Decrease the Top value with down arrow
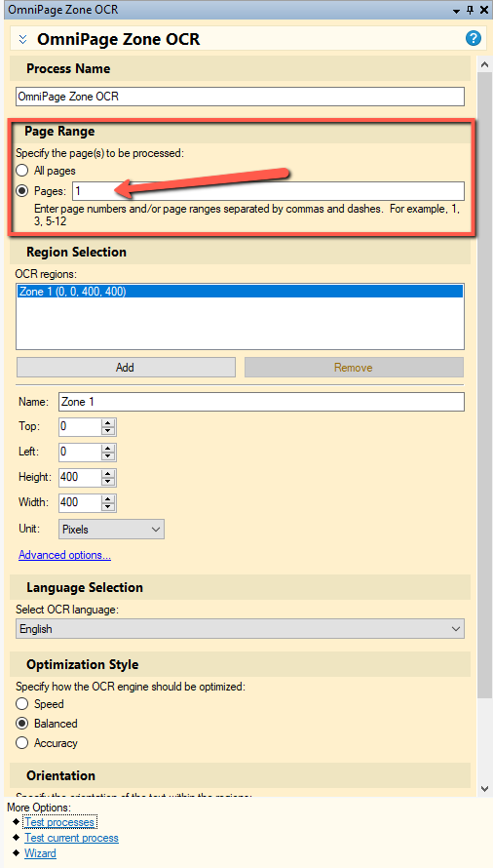The width and height of the screenshot is (493, 868). click(x=108, y=431)
